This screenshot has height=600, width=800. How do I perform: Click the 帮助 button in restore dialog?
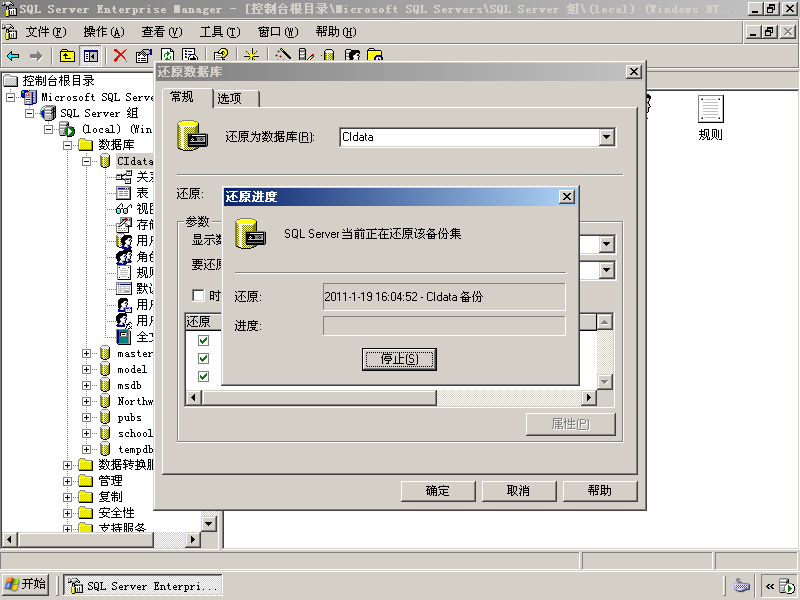pyautogui.click(x=599, y=491)
